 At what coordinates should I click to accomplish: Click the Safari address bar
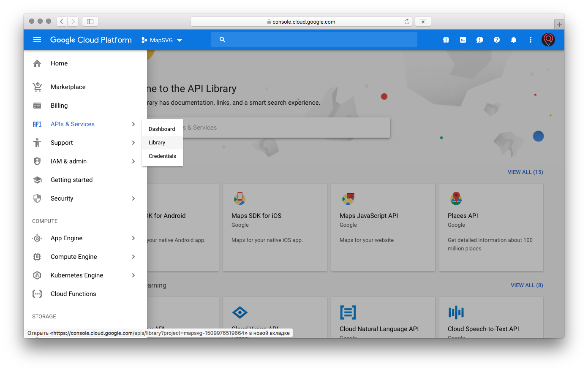click(x=302, y=22)
